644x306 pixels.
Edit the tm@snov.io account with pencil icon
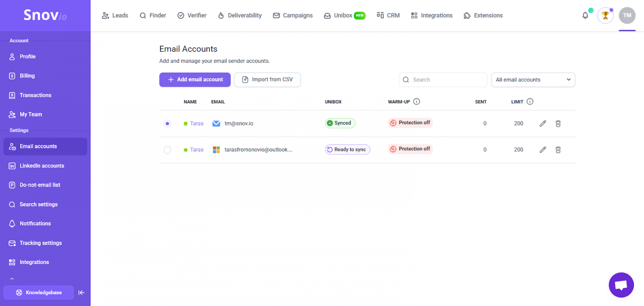click(543, 123)
